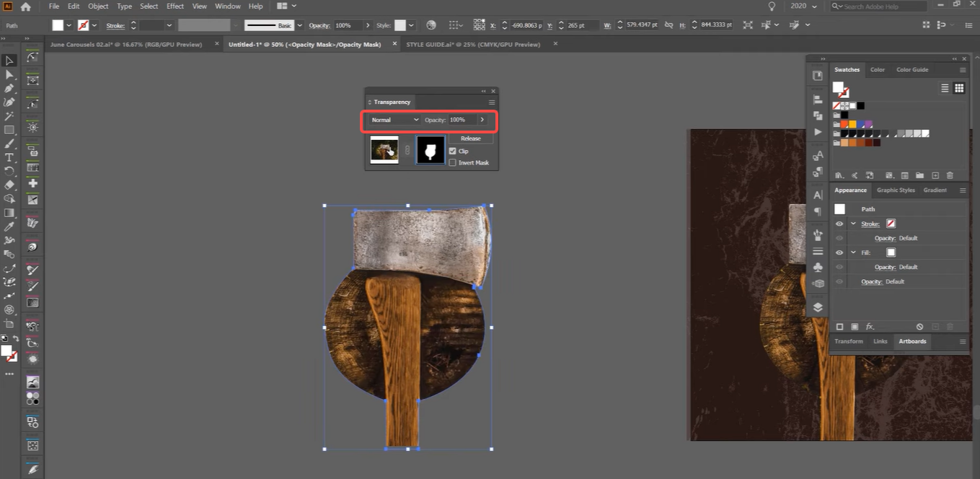Open the Transparency panel flyout menu
This screenshot has width=980, height=479.
(x=492, y=102)
